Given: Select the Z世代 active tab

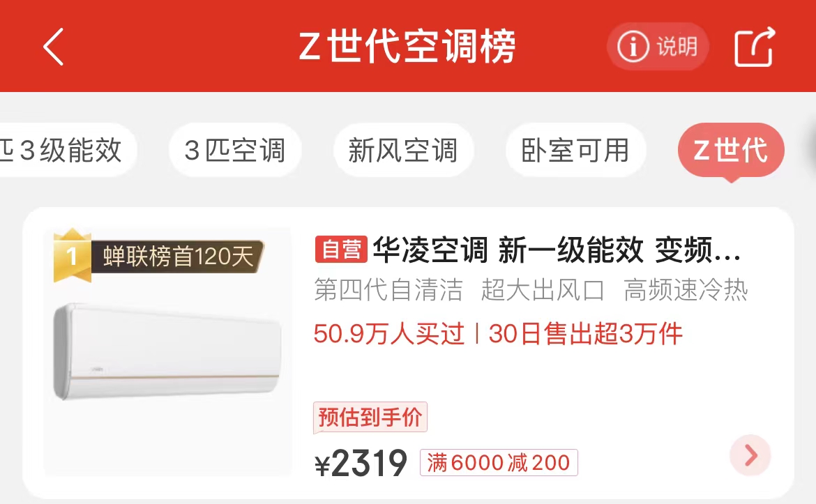Looking at the screenshot, I should (731, 151).
